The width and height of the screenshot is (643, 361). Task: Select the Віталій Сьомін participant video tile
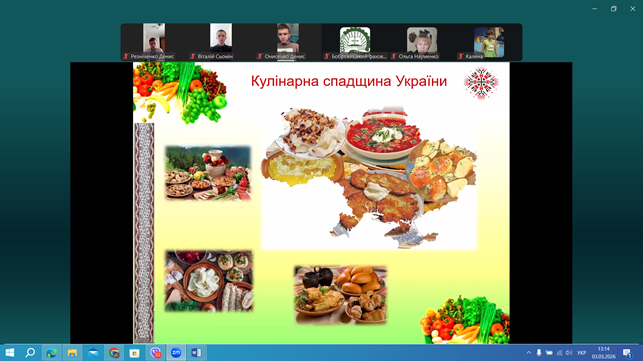(221, 42)
